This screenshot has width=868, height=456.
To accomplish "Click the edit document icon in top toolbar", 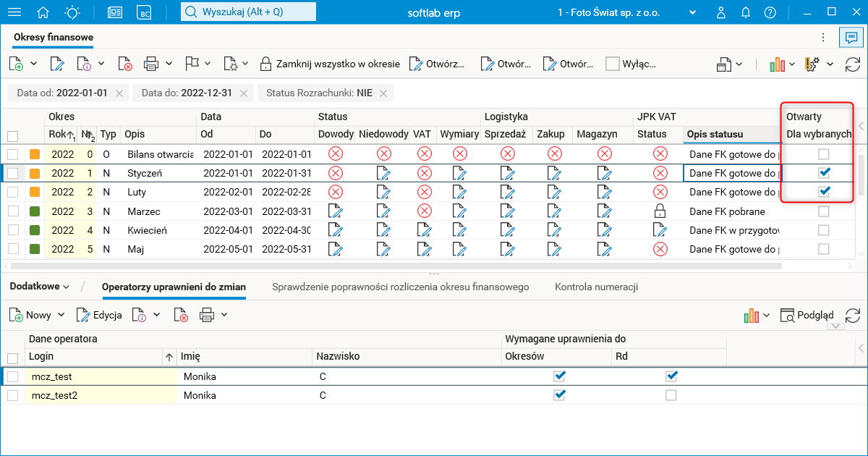I will pos(57,64).
